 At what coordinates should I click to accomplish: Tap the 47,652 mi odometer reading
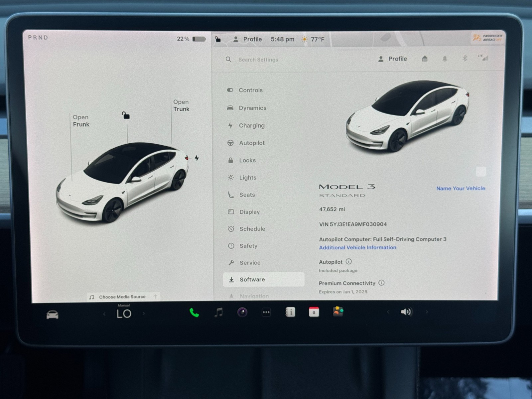click(x=332, y=209)
